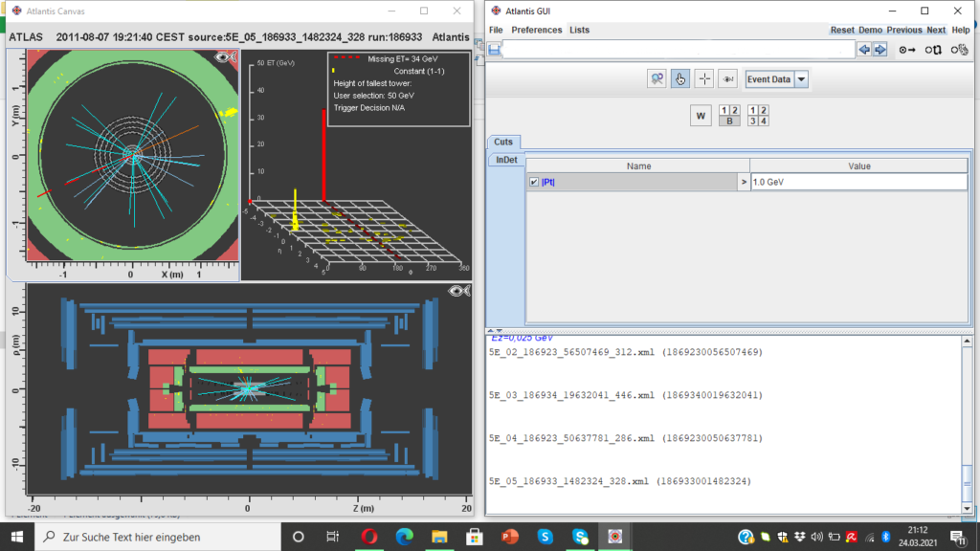The image size is (980, 551).
Task: Toggle fisheye eye icon in the rho-Z view
Action: pyautogui.click(x=458, y=291)
